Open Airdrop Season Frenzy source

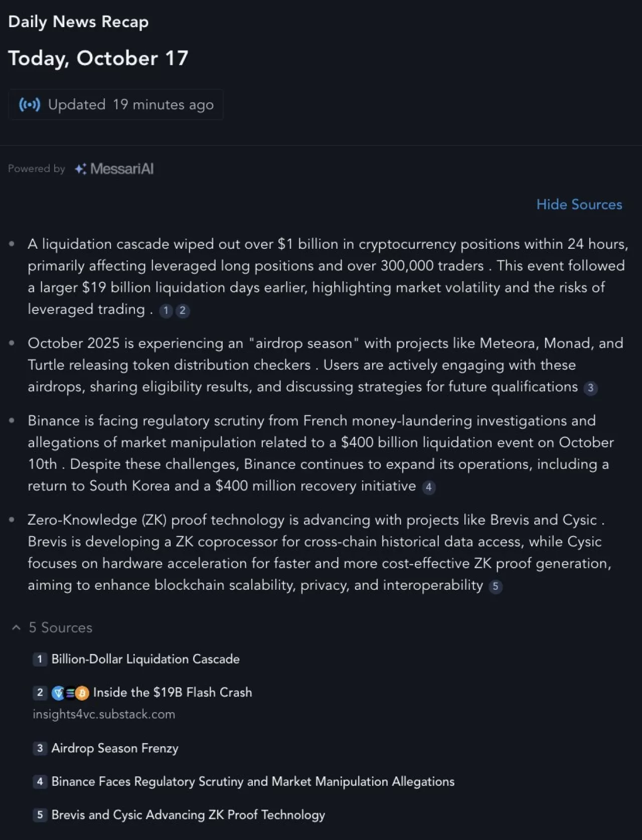[x=115, y=748]
